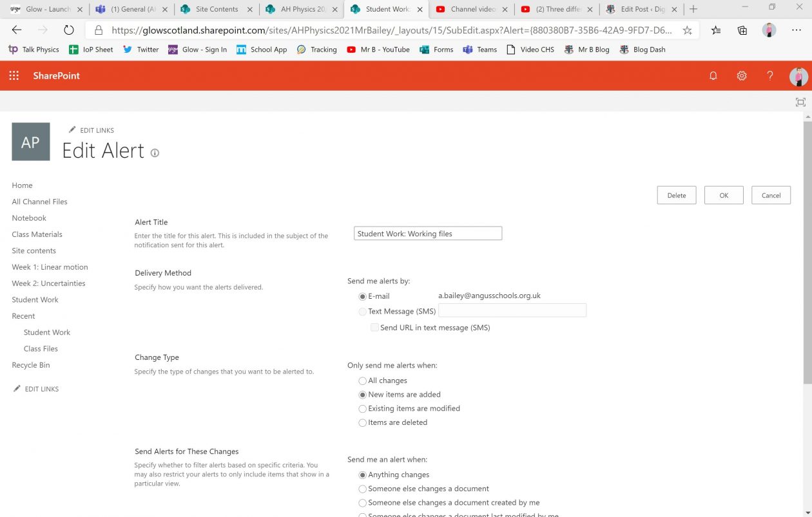812x517 pixels.
Task: Open Notebook in the left navigation
Action: click(29, 218)
